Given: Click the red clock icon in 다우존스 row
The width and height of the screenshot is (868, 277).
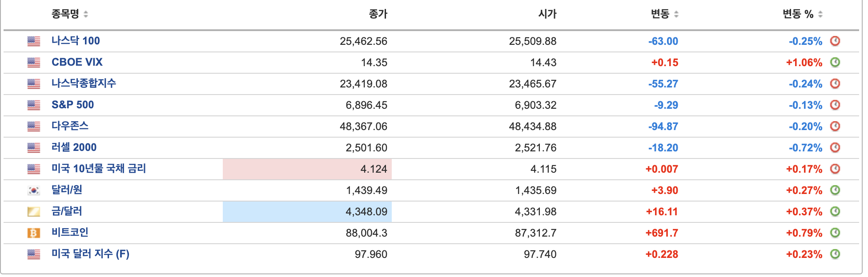Looking at the screenshot, I should [x=835, y=126].
